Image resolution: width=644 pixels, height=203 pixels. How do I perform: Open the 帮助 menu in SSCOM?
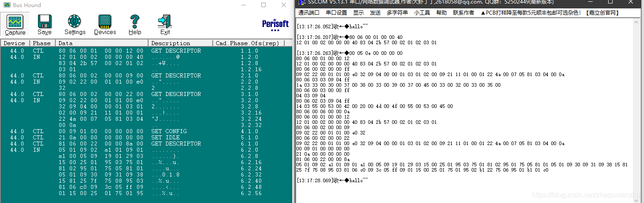(442, 13)
